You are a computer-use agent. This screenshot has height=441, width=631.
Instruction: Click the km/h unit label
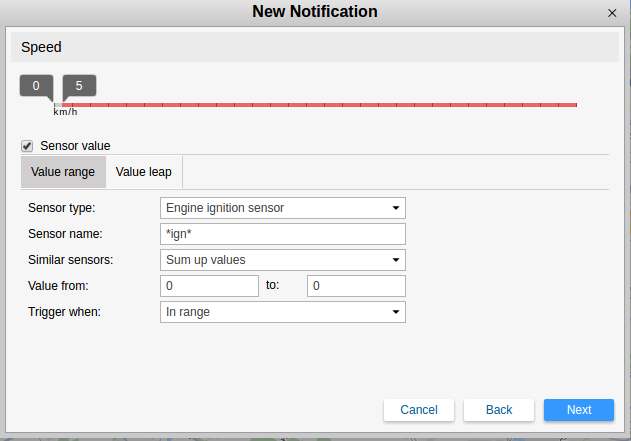pos(65,112)
